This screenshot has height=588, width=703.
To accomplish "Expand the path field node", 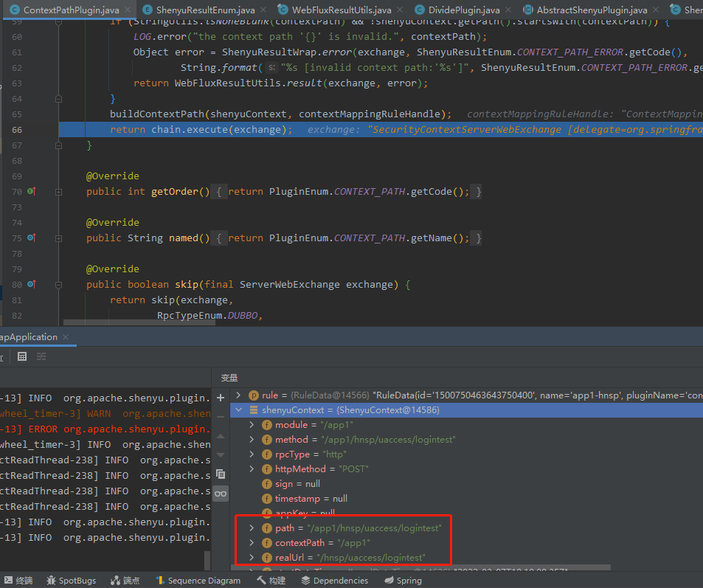I will click(252, 528).
